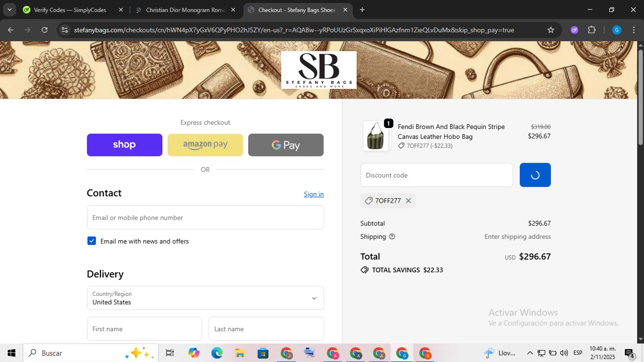
Task: Open the purple browser extension icon
Action: (574, 30)
